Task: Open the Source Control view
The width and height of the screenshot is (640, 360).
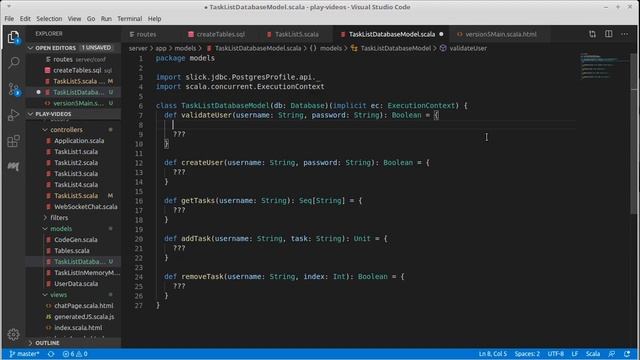Action: click(13, 89)
